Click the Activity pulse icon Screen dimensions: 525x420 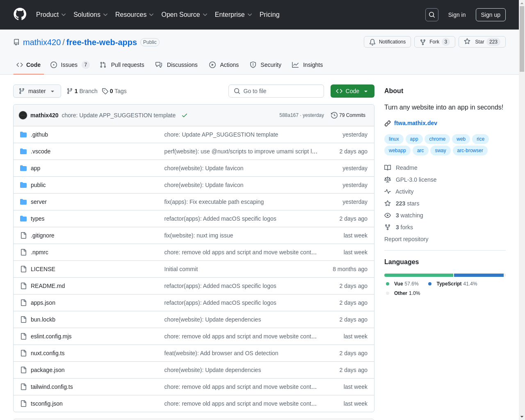click(388, 192)
